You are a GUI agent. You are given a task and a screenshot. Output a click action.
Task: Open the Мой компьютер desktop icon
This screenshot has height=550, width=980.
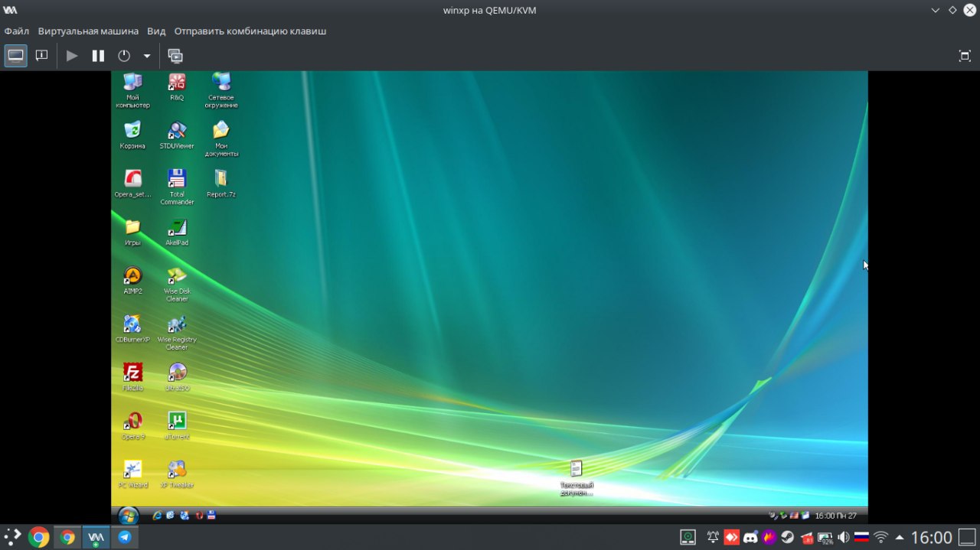(x=132, y=90)
